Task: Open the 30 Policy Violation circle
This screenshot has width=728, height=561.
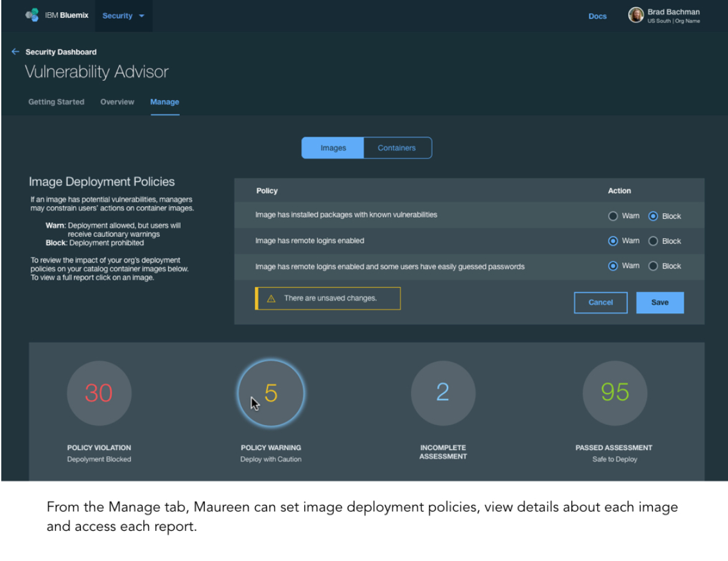Action: pos(99,393)
